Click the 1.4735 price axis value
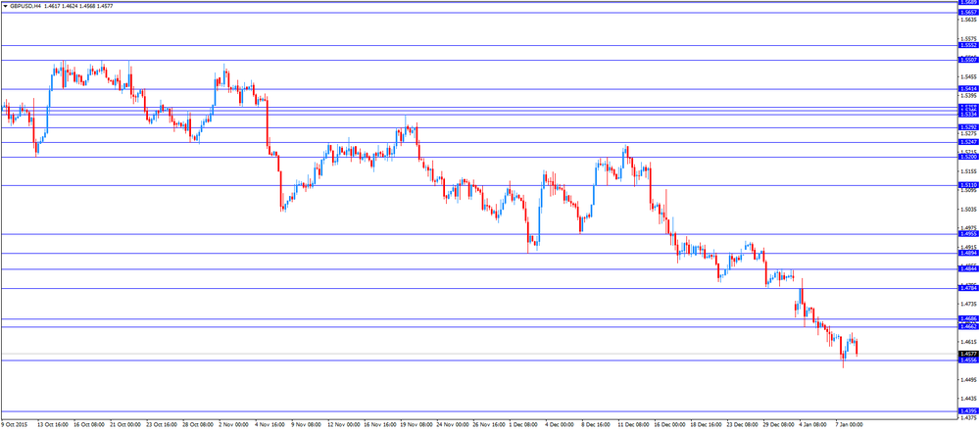Screen dimensions: 980x431 (x=967, y=305)
